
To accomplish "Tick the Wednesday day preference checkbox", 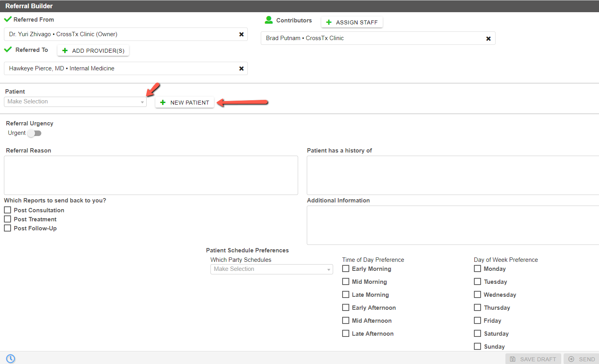I will 477,294.
